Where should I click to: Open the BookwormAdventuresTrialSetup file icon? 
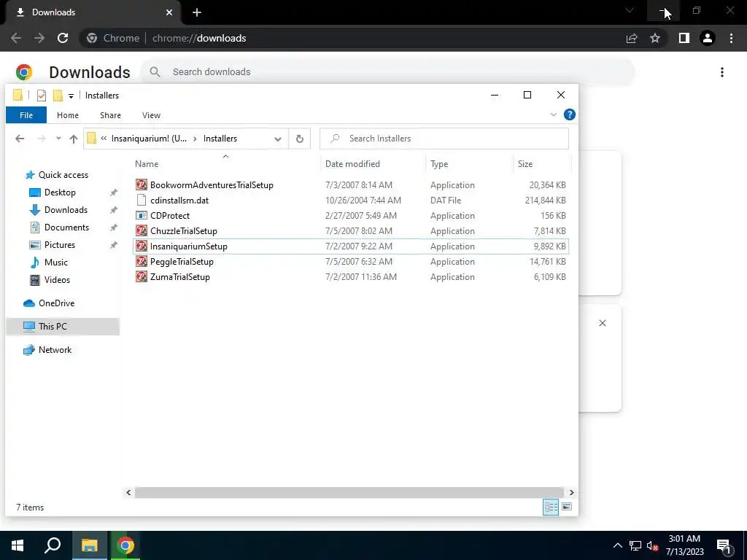pos(142,184)
